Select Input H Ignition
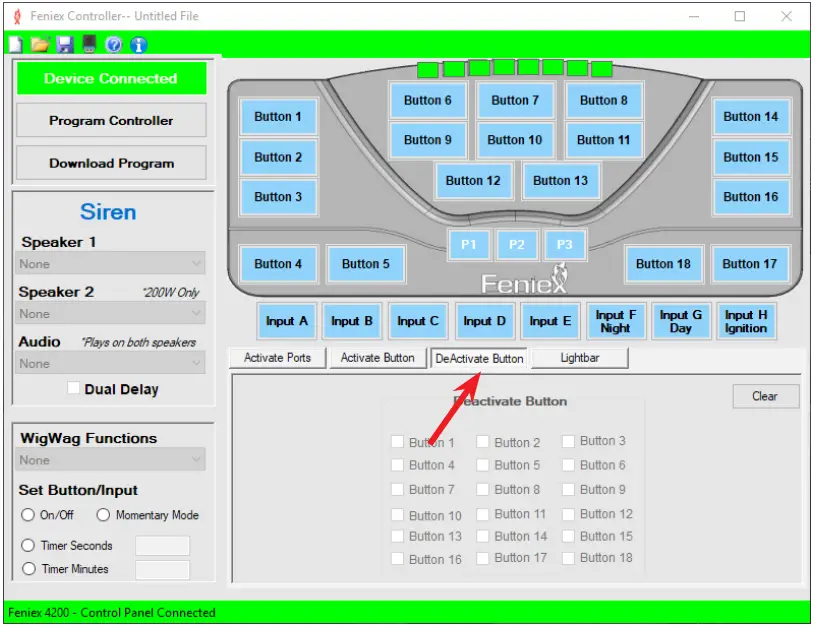 tap(746, 321)
